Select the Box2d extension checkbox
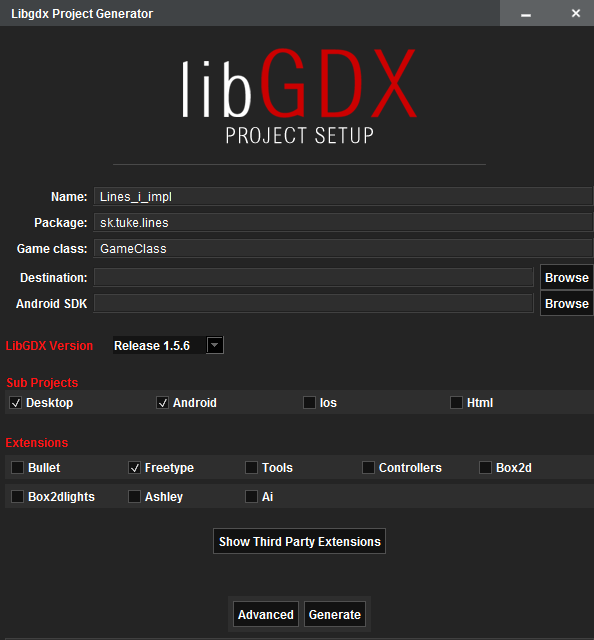Image resolution: width=594 pixels, height=640 pixels. tap(485, 467)
